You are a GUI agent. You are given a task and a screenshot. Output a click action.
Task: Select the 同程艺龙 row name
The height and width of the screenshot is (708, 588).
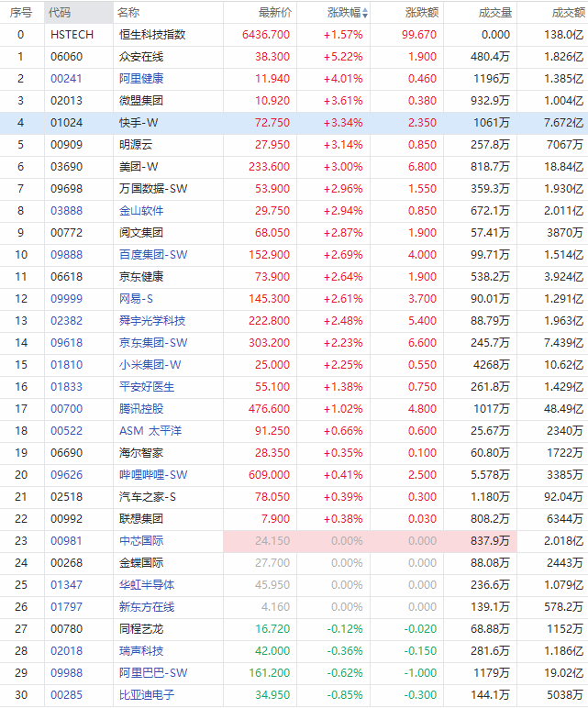pos(141,628)
